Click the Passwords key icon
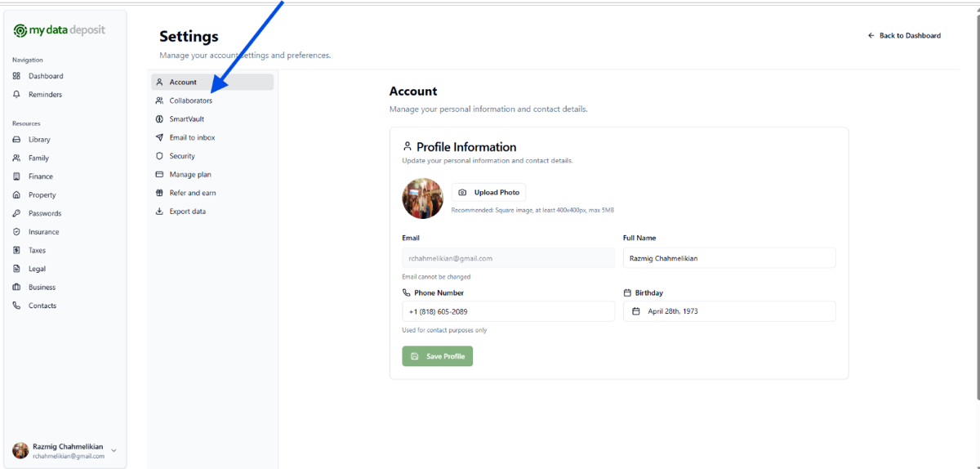This screenshot has height=469, width=980. 16,213
